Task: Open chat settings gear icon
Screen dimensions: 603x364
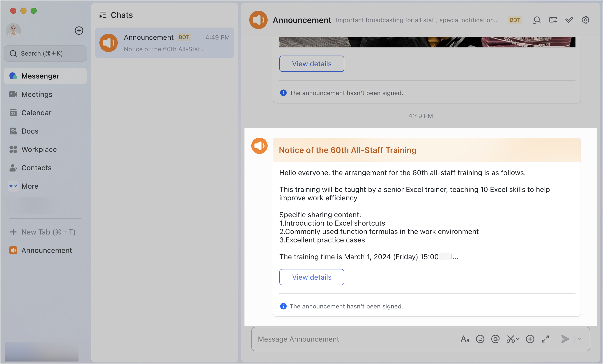Action: 585,20
